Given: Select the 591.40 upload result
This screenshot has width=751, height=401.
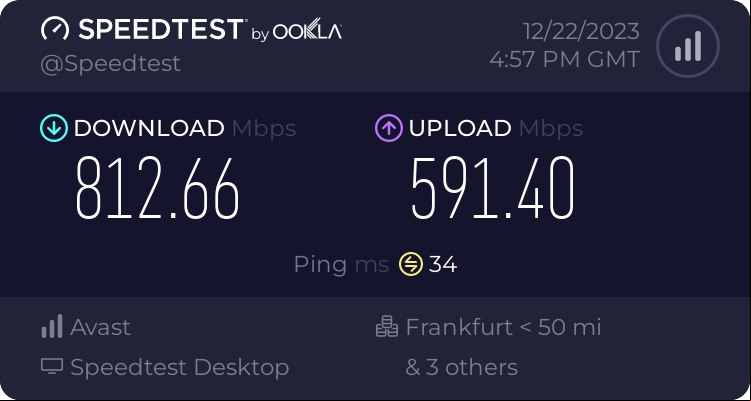Looking at the screenshot, I should [492, 188].
